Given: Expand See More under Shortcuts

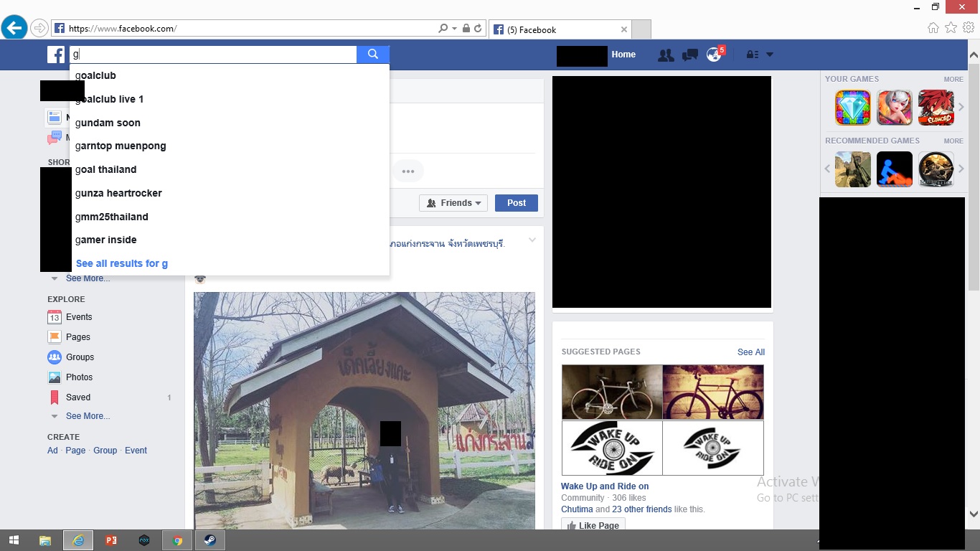Looking at the screenshot, I should coord(88,278).
